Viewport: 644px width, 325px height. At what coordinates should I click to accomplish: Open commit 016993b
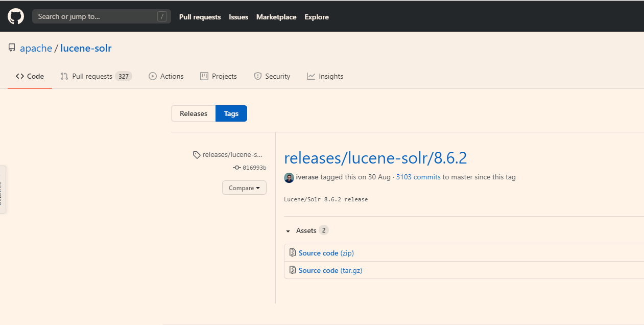tap(254, 168)
